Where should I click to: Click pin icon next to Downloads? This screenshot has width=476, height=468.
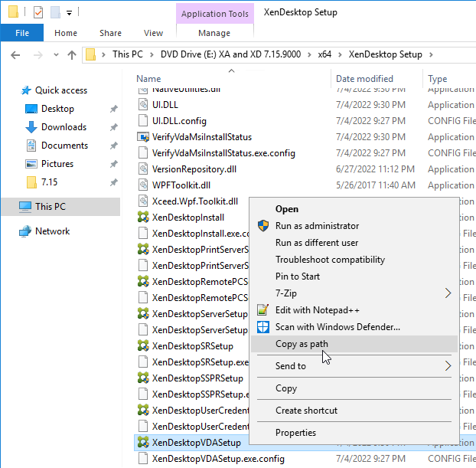[x=114, y=127]
